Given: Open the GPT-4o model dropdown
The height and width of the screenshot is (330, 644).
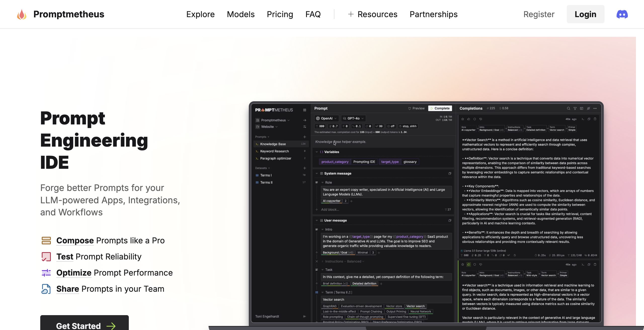Looking at the screenshot, I should click(353, 118).
